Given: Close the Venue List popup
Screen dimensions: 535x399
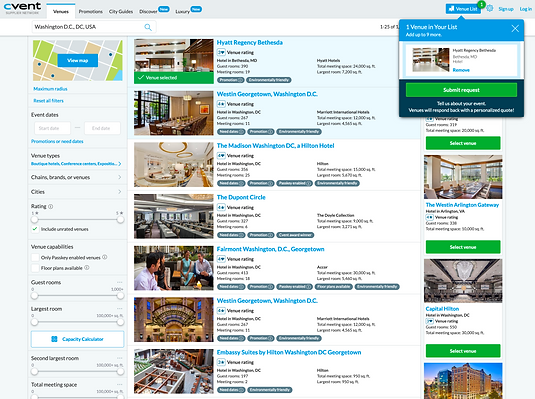Looking at the screenshot, I should [515, 29].
